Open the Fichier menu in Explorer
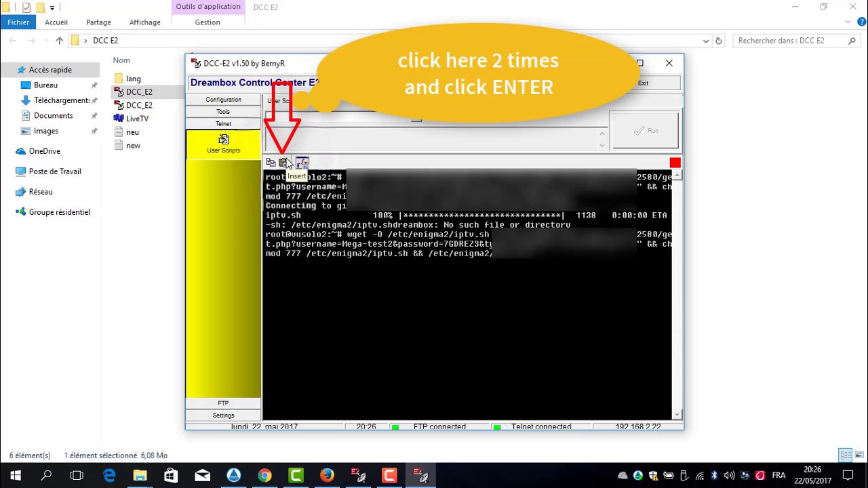The image size is (868, 488). tap(18, 22)
